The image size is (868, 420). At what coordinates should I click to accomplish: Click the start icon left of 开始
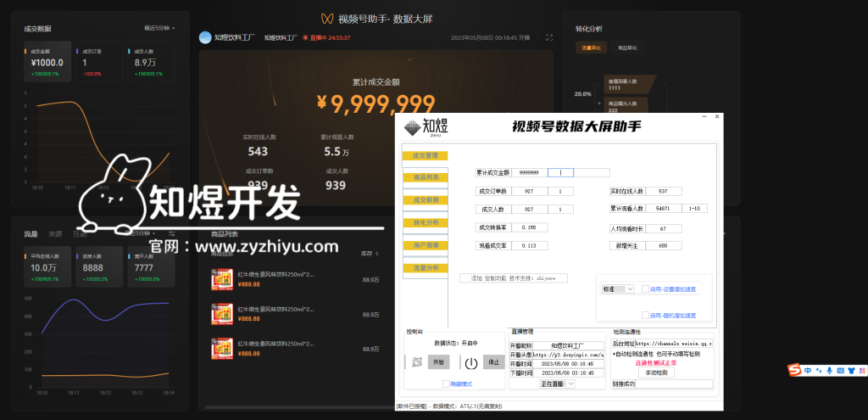418,362
